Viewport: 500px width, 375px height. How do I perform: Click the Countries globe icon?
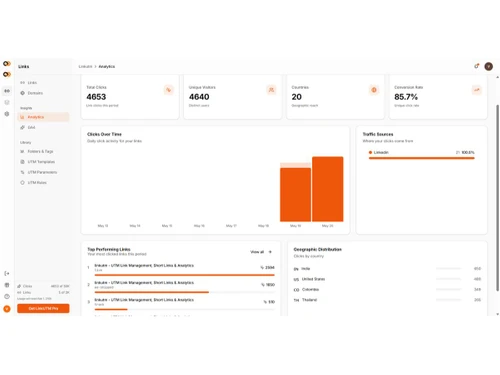374,90
